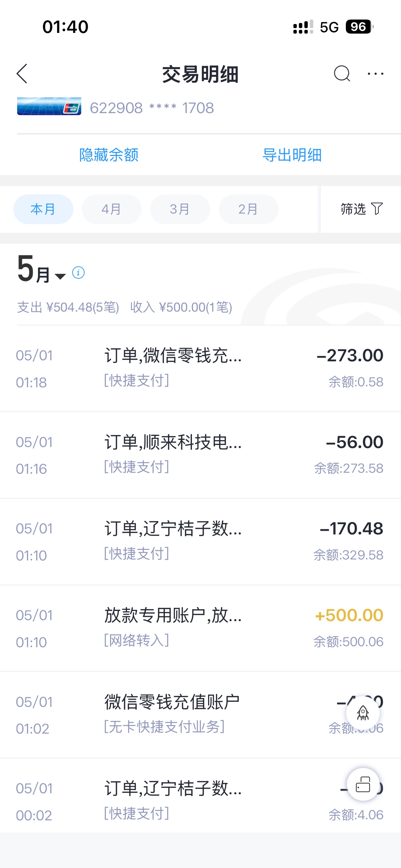Tap the floating printer icon
The width and height of the screenshot is (401, 868).
point(363,784)
